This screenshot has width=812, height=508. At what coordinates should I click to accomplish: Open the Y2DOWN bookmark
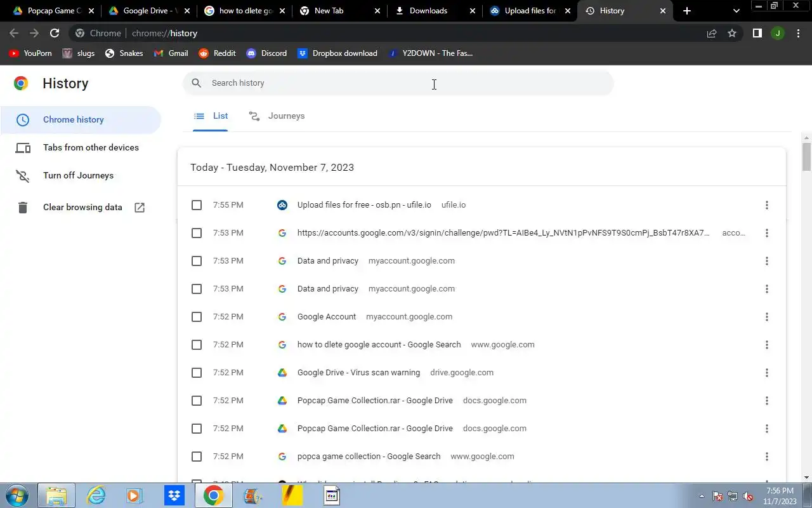pyautogui.click(x=430, y=53)
